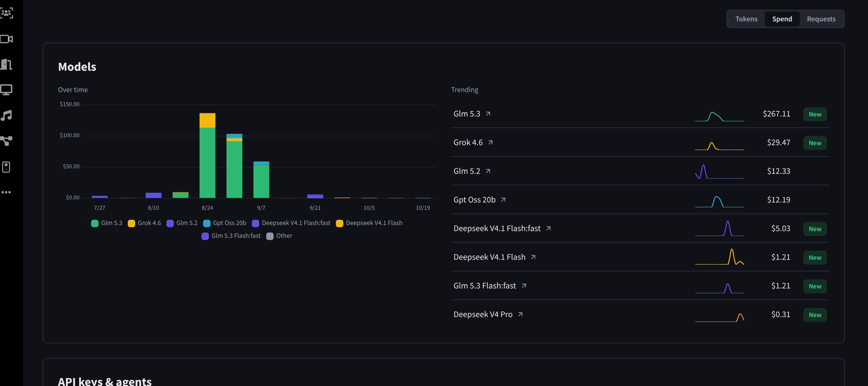The height and width of the screenshot is (386, 868).
Task: Toggle Deepseek V4.1 Flash legend series
Action: pos(369,223)
